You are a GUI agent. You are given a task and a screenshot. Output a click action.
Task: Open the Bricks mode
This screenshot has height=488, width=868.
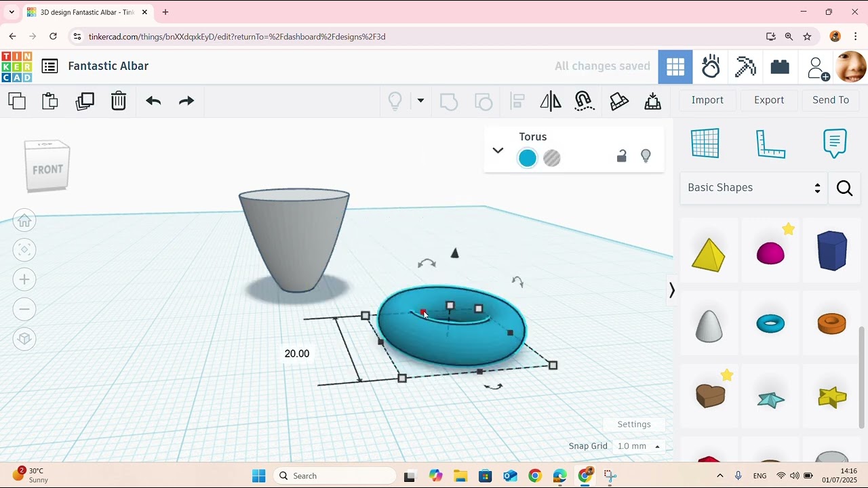(780, 66)
